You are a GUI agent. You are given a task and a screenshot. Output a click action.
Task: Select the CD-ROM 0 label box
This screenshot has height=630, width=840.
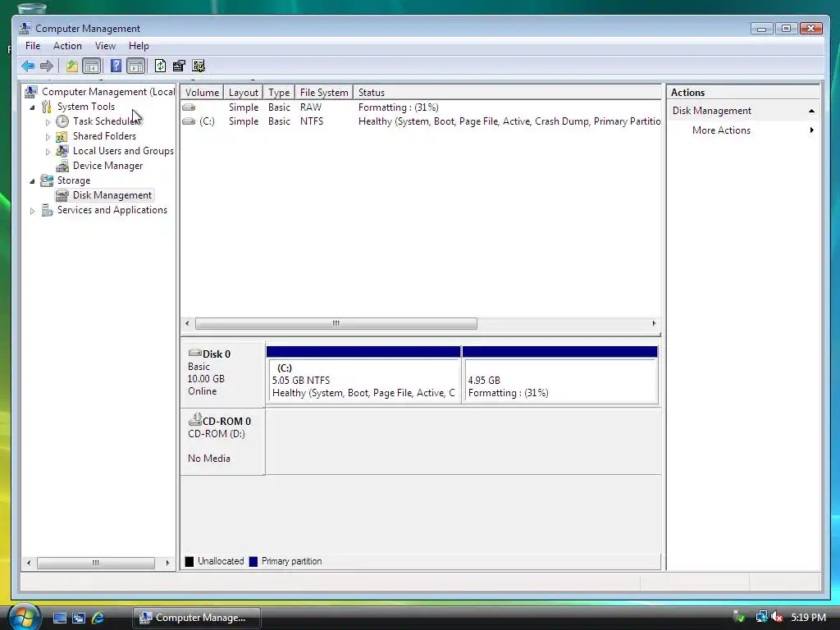pos(222,441)
